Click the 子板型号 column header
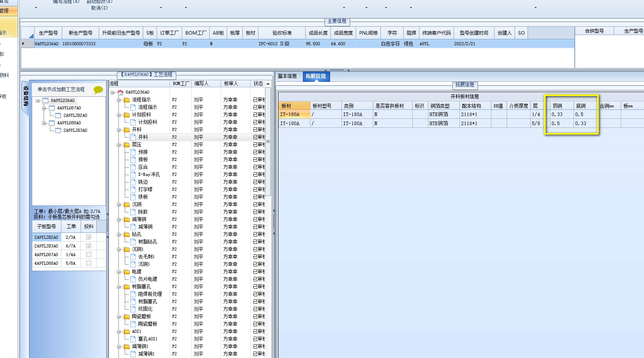 coord(46,227)
